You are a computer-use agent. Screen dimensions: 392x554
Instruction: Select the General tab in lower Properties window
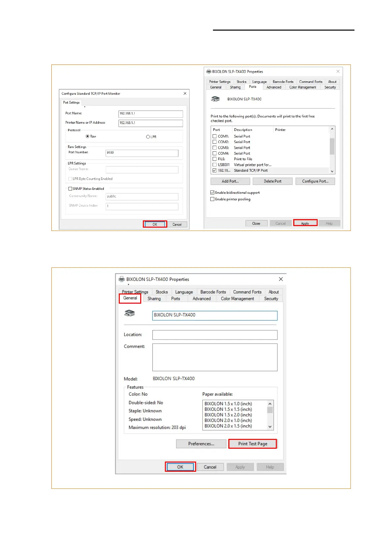[x=130, y=298]
